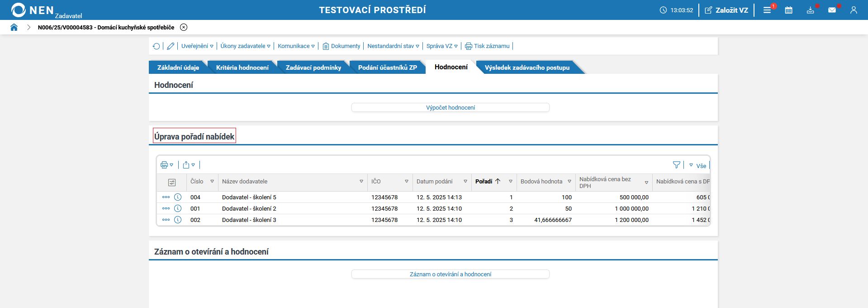This screenshot has width=868, height=308.
Task: Open Nabídková cena bez DPH filter arrow
Action: pos(646,183)
